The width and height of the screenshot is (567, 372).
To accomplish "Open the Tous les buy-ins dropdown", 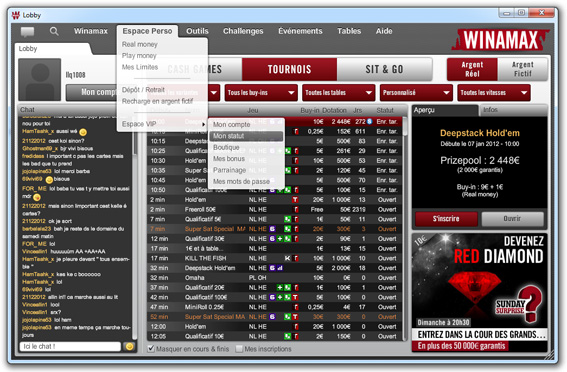I will pyautogui.click(x=261, y=93).
